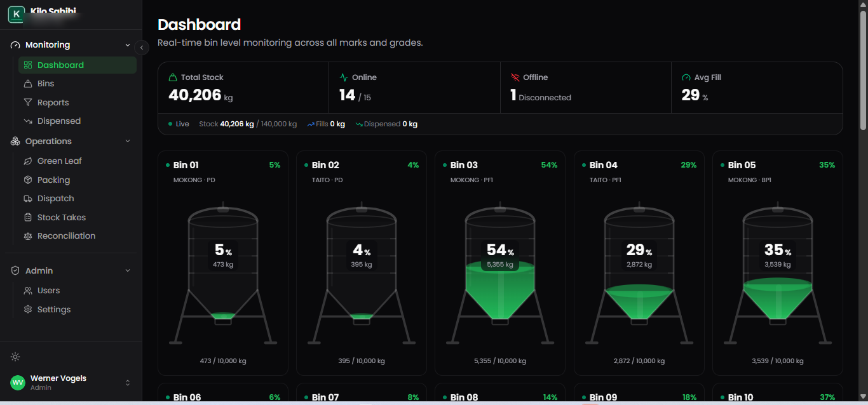
Task: Click the Reconciliation scales icon
Action: click(x=28, y=236)
